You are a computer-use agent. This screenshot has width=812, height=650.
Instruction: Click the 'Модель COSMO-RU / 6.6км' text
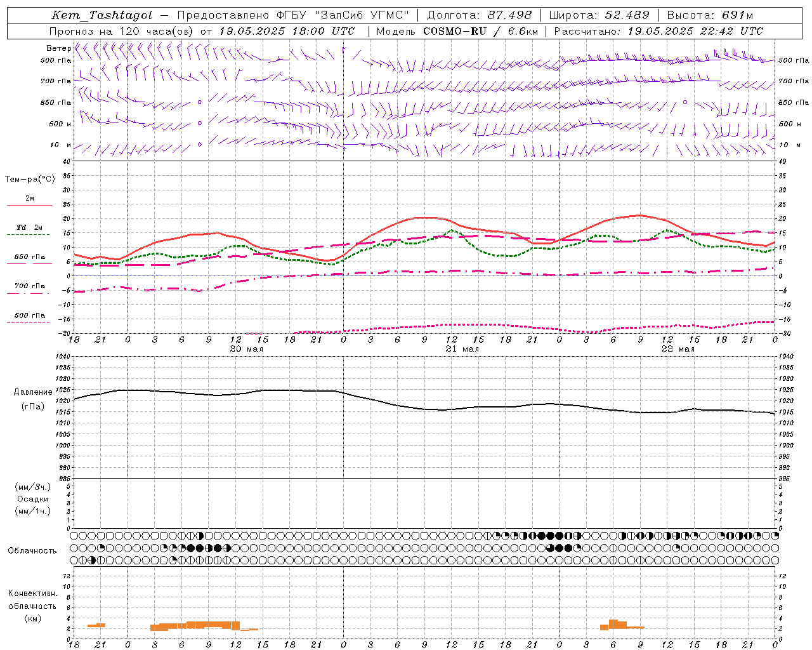click(x=457, y=31)
